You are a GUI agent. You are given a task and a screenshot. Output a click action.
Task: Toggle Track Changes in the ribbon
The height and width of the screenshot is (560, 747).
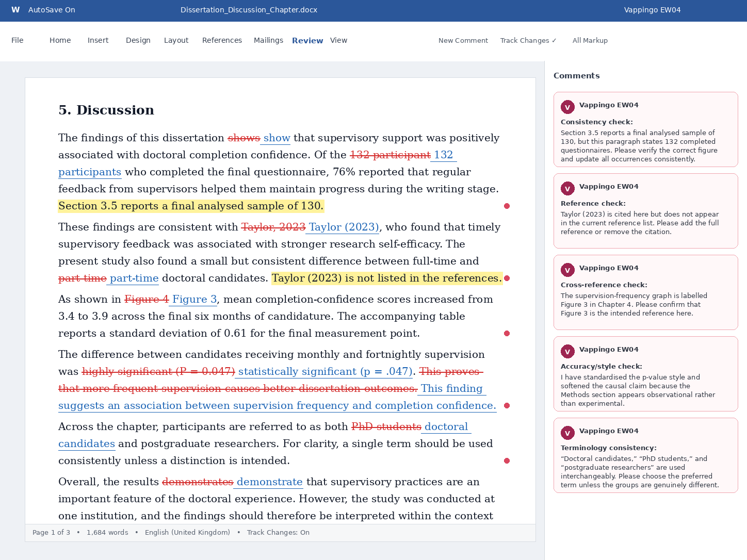click(528, 40)
